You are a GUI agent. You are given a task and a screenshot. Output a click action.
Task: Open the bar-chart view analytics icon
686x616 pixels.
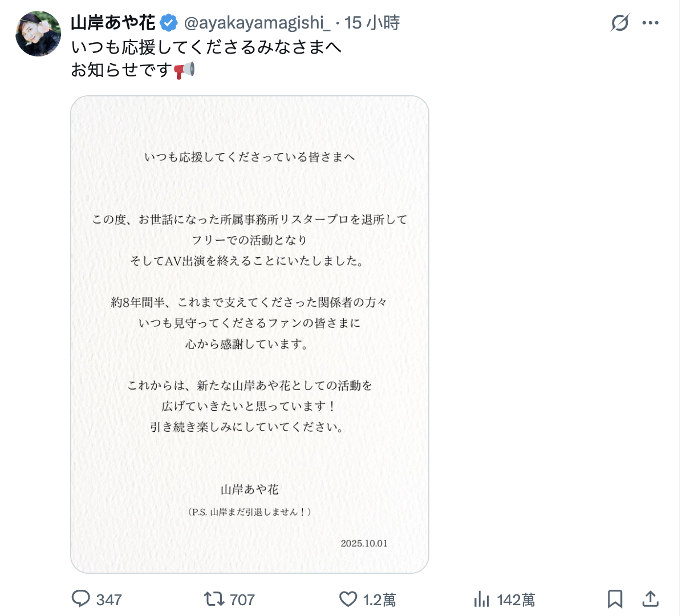click(482, 599)
